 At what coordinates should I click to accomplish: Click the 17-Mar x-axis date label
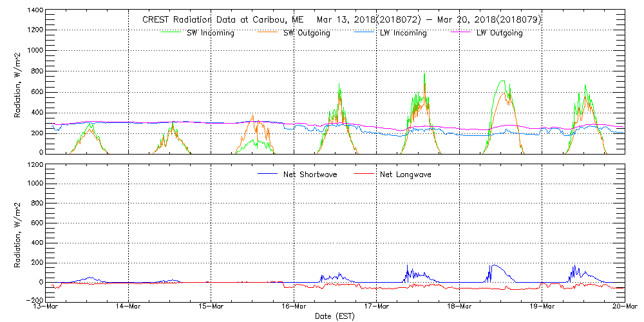(x=377, y=307)
